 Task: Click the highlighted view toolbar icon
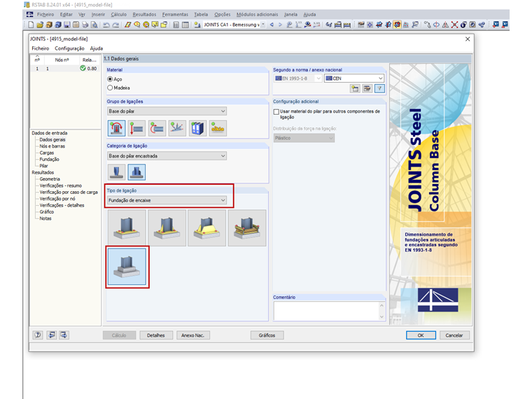tap(397, 24)
